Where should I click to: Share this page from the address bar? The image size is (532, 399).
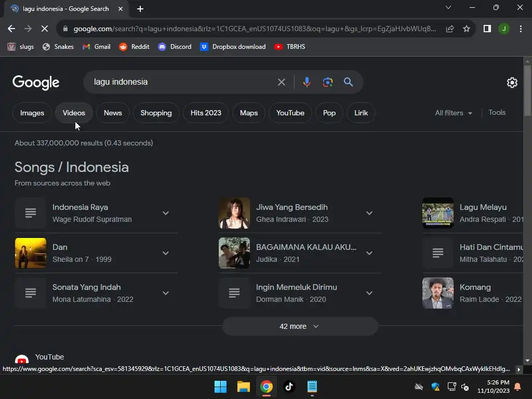(x=450, y=29)
